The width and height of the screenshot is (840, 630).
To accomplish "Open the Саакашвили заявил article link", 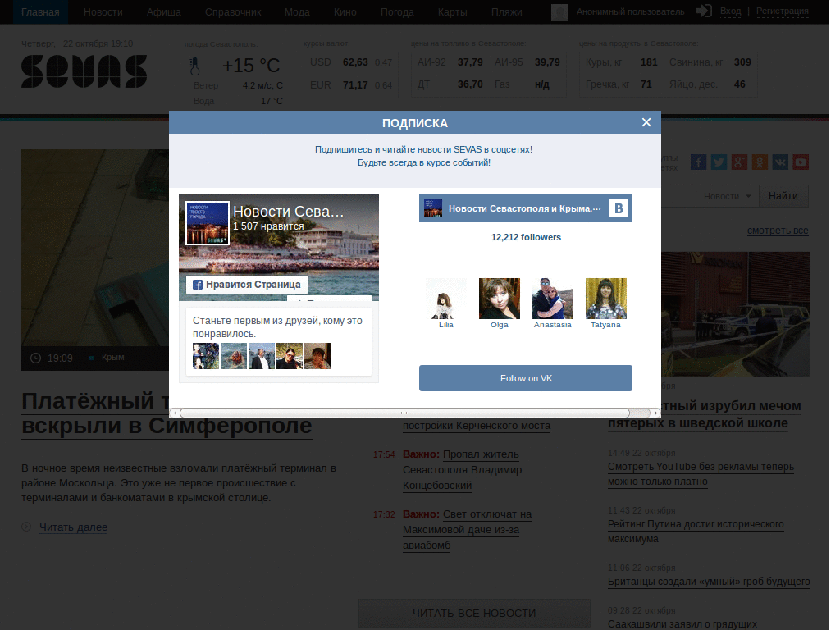I will coord(682,624).
